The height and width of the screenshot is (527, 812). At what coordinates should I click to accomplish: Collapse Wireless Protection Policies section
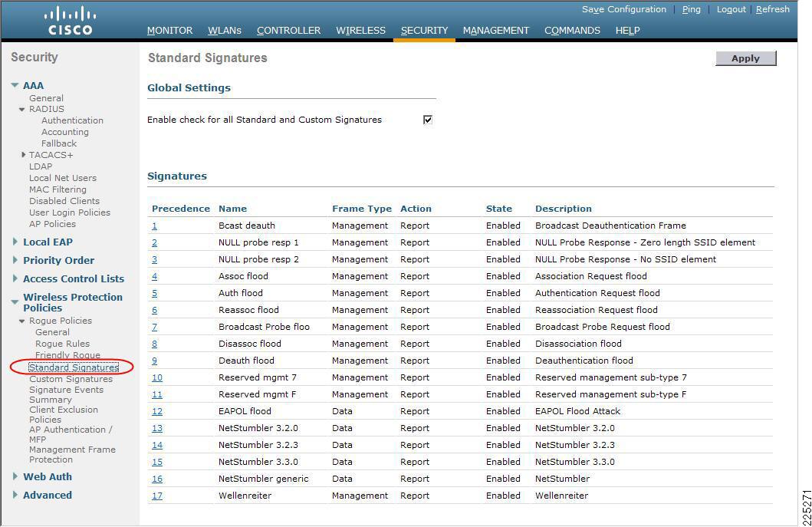(15, 301)
